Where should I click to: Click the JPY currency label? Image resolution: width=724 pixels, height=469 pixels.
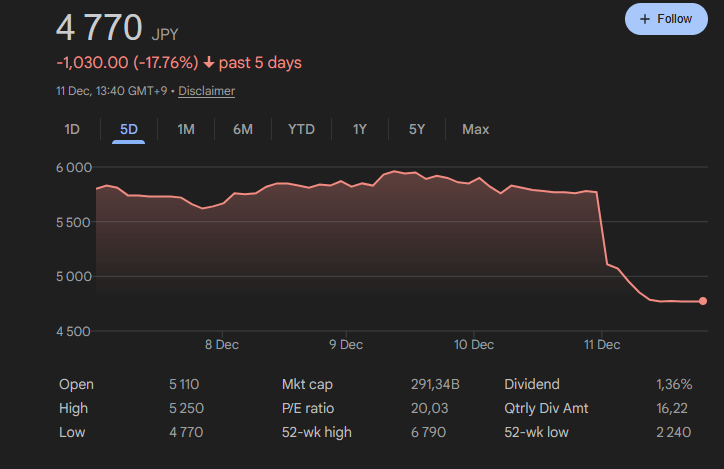(165, 34)
